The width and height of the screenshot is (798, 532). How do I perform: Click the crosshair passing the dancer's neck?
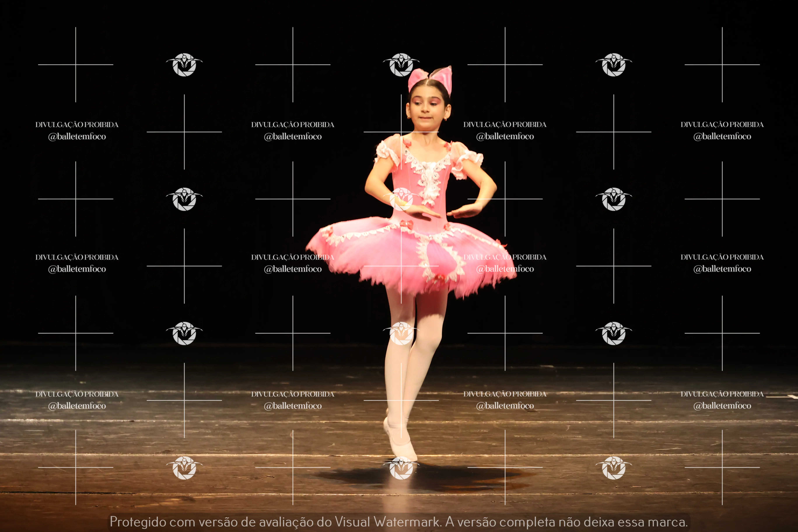pos(401,132)
